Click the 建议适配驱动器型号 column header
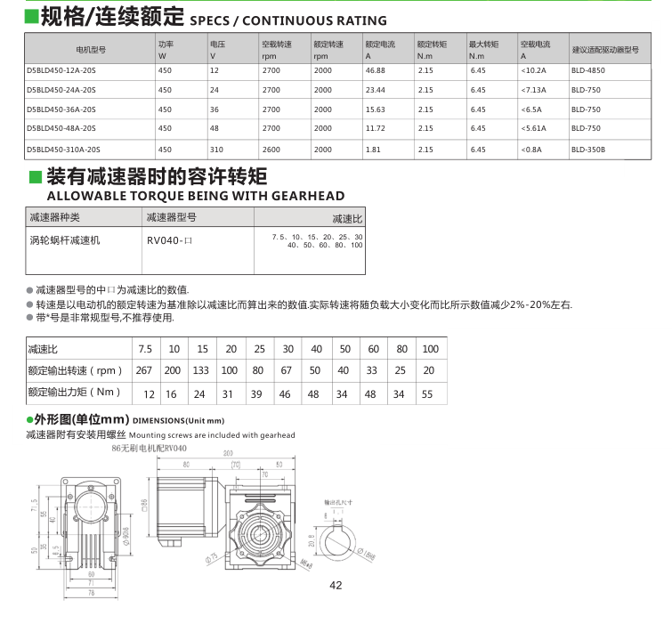The image size is (672, 624). (605, 50)
